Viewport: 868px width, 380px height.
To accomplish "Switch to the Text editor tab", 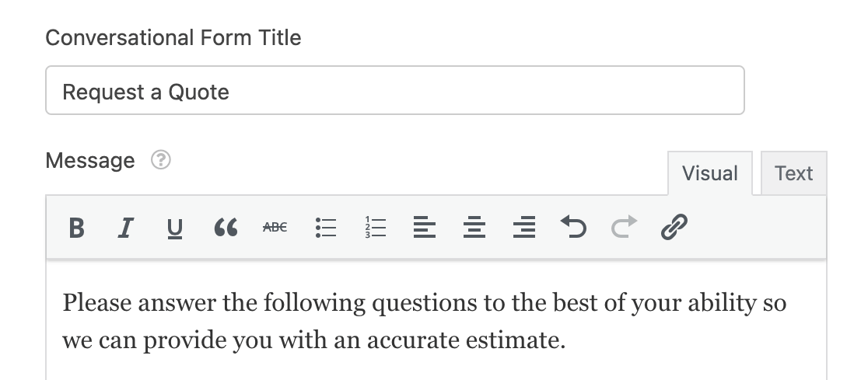I will pos(794,173).
